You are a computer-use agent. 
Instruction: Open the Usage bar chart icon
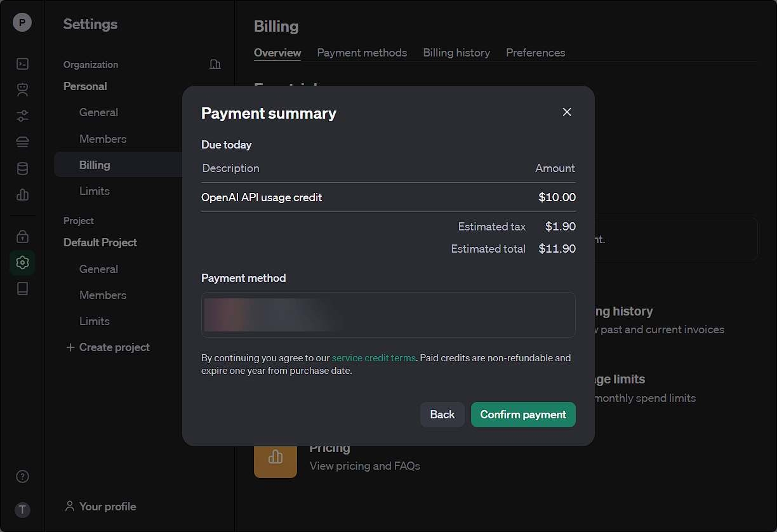tap(22, 195)
